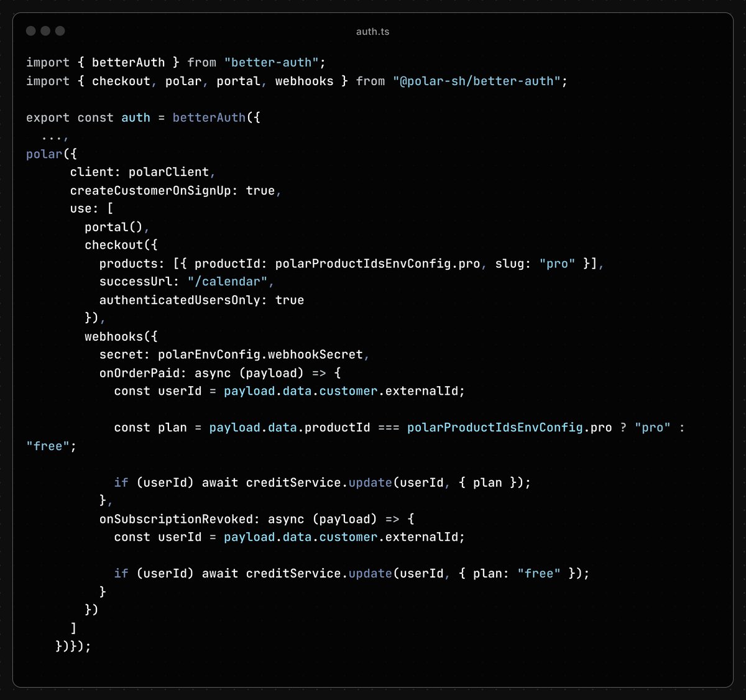Click const plan declaration

tap(150, 428)
